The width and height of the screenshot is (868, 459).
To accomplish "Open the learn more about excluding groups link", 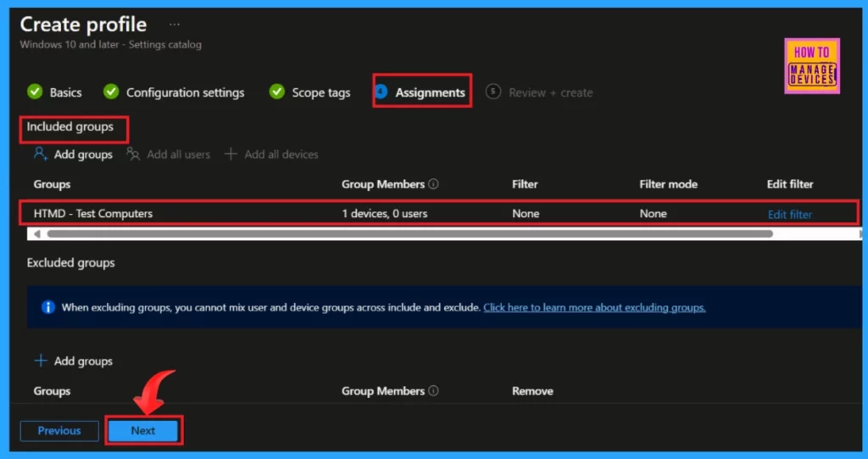I will click(x=594, y=307).
